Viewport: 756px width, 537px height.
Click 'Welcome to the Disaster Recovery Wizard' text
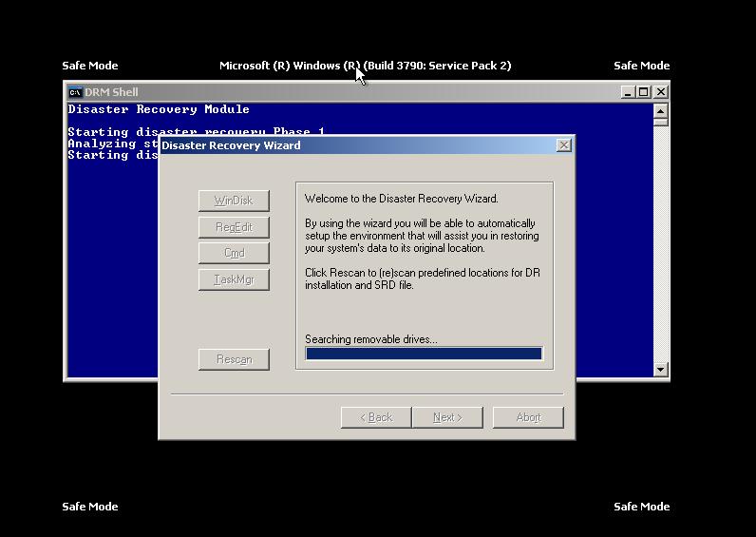pyautogui.click(x=402, y=199)
